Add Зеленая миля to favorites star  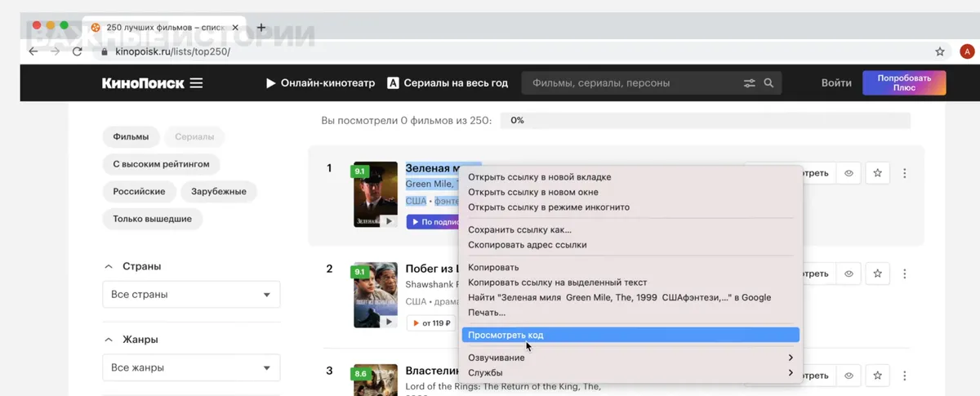(x=877, y=173)
